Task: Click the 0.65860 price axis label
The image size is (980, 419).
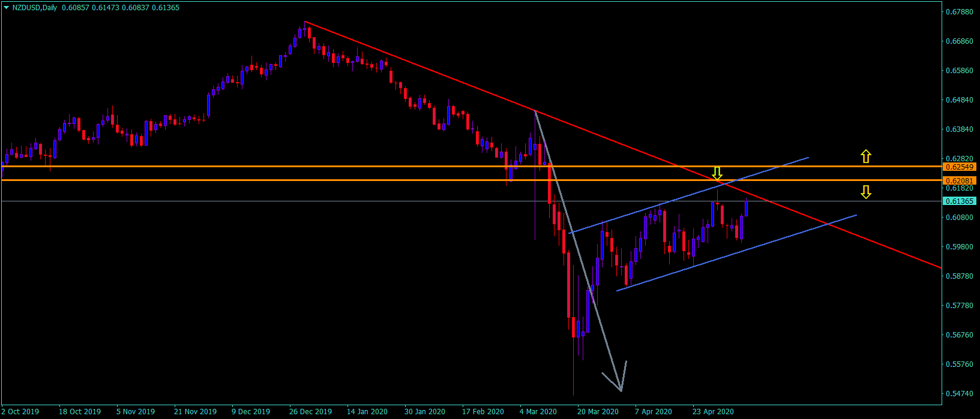Action: click(958, 71)
